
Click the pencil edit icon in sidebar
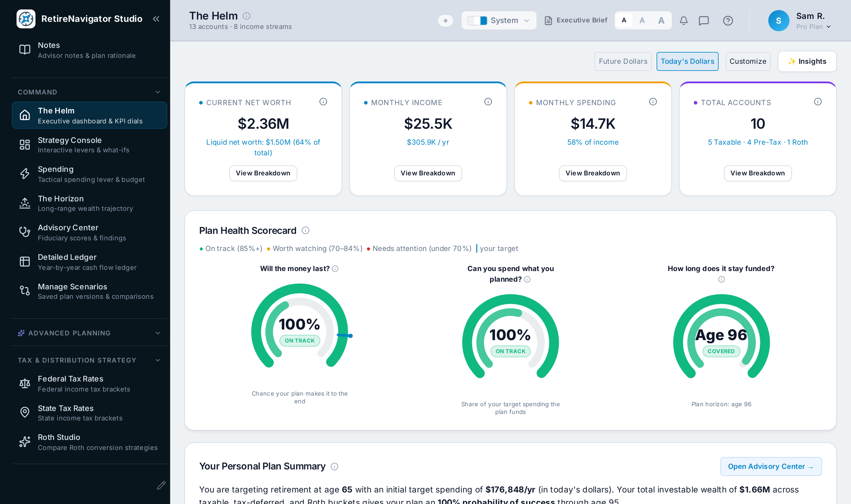(x=161, y=485)
